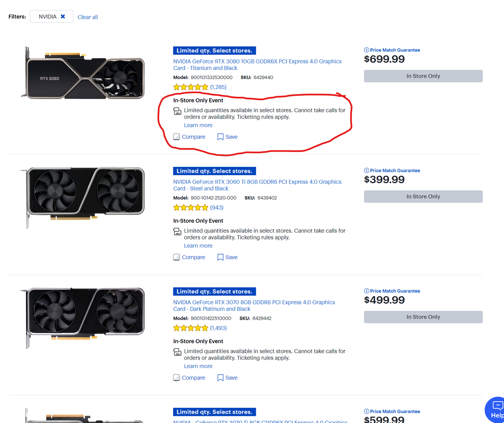Click the Price Match Guarantee info icon above $699.99
The height and width of the screenshot is (423, 504).
(x=367, y=50)
